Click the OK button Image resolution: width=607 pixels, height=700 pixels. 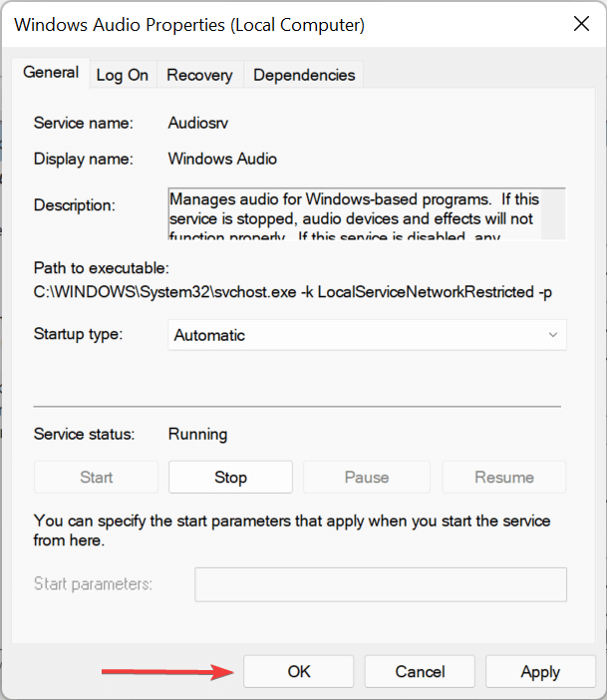(299, 671)
